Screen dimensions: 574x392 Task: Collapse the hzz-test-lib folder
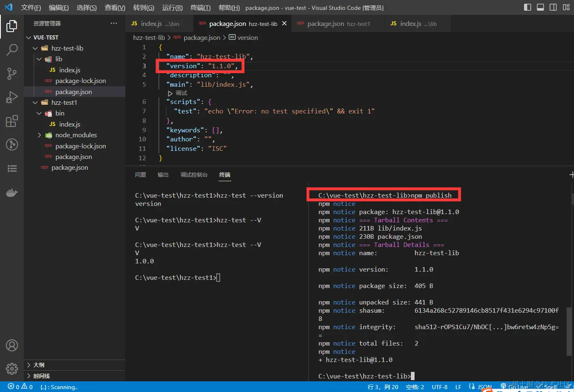point(35,48)
